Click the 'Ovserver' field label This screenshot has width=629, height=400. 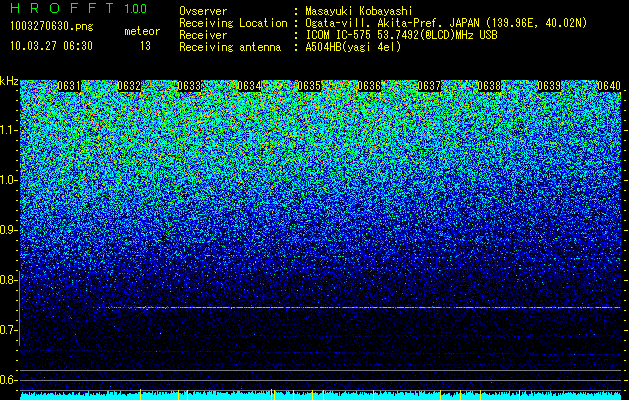pyautogui.click(x=203, y=11)
